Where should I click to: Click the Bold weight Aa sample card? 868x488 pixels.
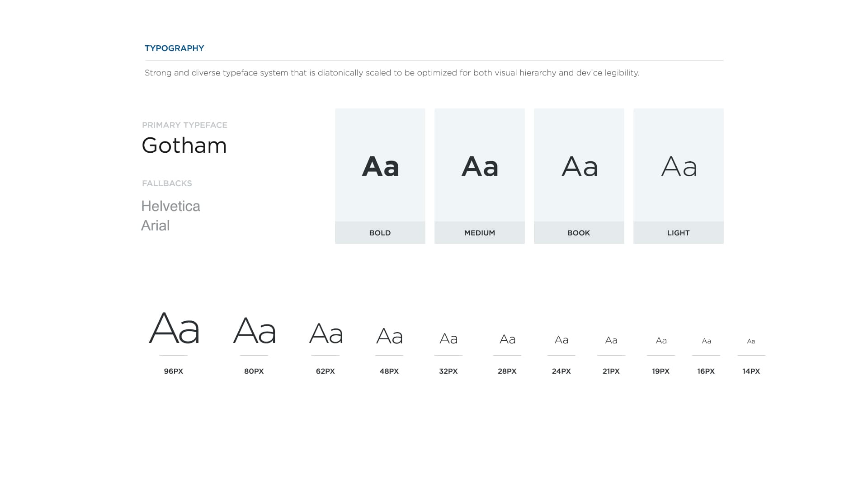click(x=380, y=176)
